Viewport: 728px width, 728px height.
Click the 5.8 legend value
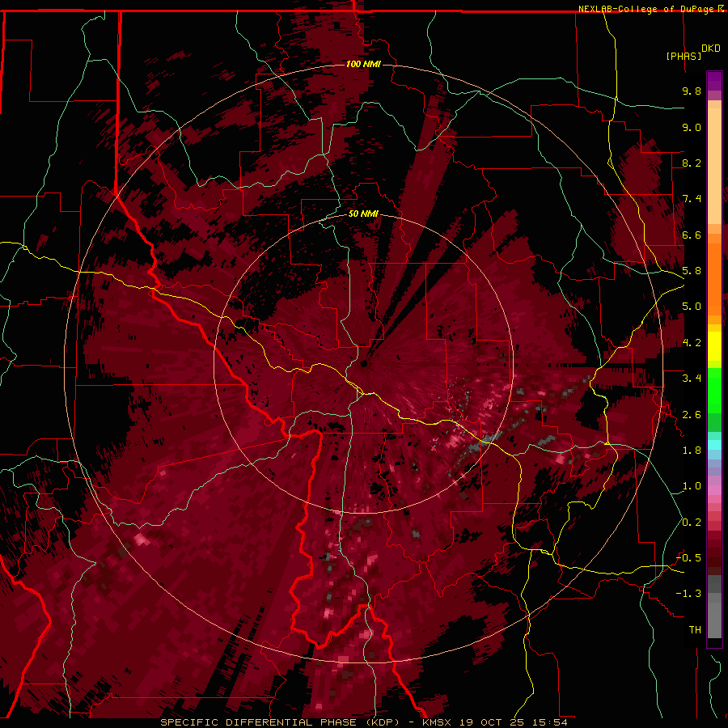click(x=692, y=271)
